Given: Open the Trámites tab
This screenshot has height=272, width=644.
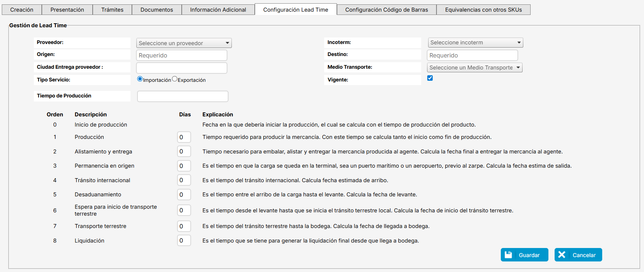Looking at the screenshot, I should tap(112, 10).
